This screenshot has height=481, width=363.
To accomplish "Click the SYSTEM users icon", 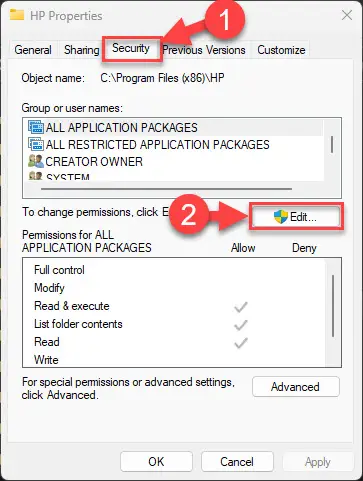I will (x=36, y=176).
